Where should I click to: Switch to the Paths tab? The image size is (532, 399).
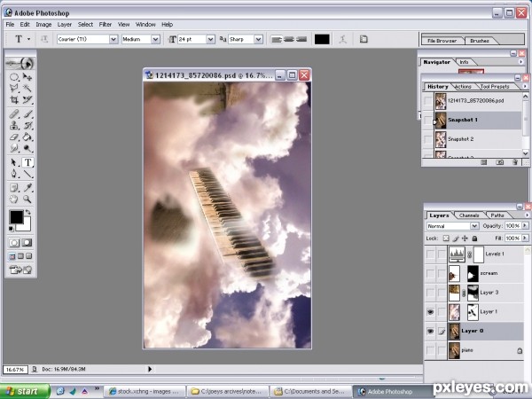tap(497, 215)
